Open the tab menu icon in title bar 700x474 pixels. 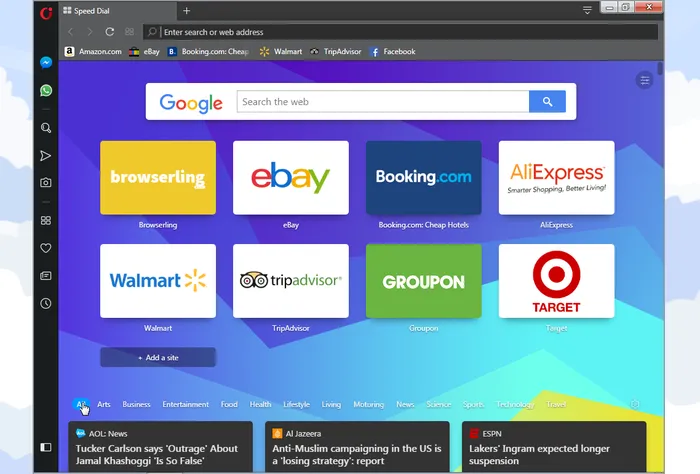(587, 10)
